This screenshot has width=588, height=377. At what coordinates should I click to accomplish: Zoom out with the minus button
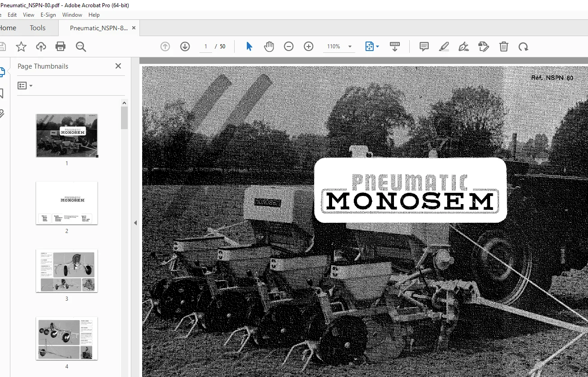(x=289, y=47)
